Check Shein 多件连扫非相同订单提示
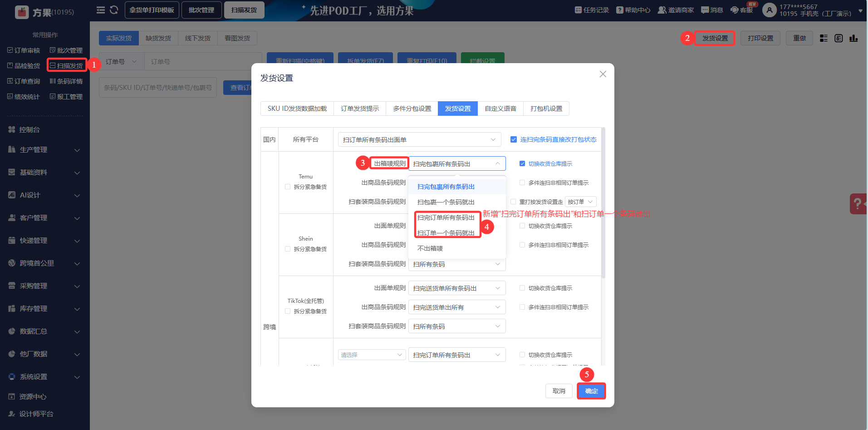This screenshot has width=868, height=430. coord(522,245)
